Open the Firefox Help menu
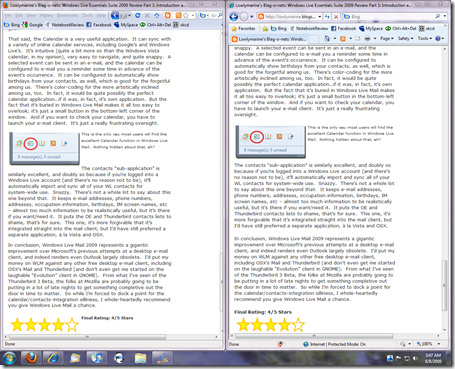 101,16
